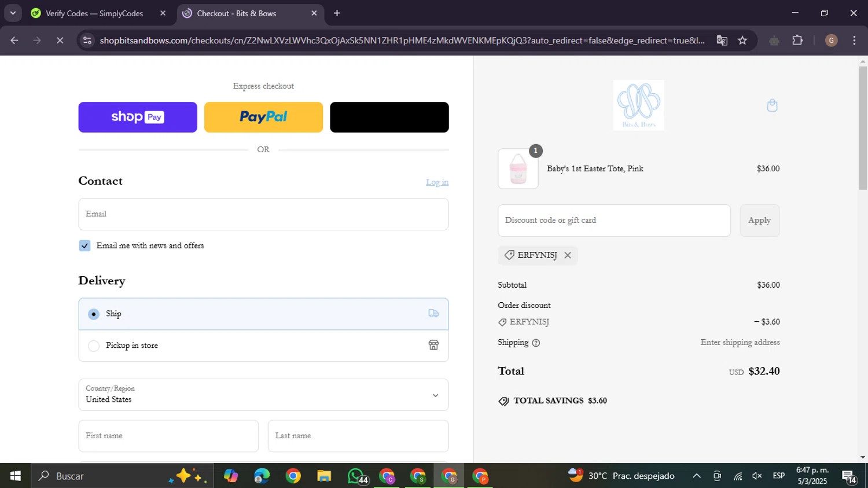The width and height of the screenshot is (868, 488).
Task: Open the Copilot taskbar icon
Action: click(x=231, y=476)
